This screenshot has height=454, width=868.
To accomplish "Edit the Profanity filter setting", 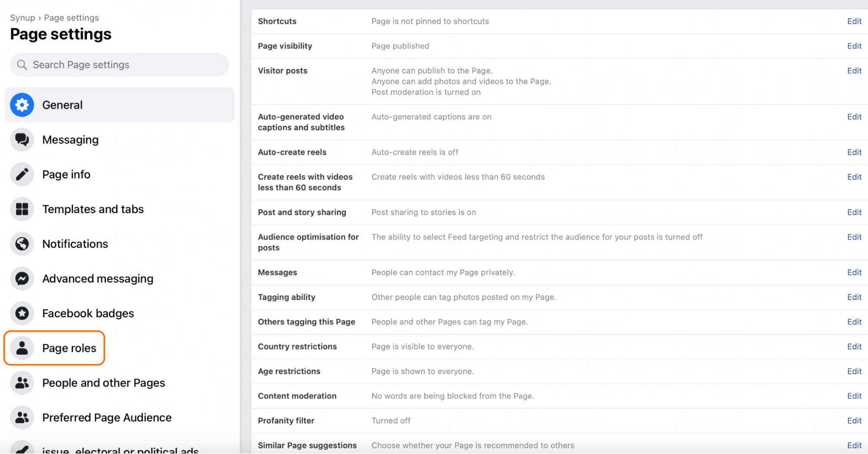I will click(x=854, y=421).
